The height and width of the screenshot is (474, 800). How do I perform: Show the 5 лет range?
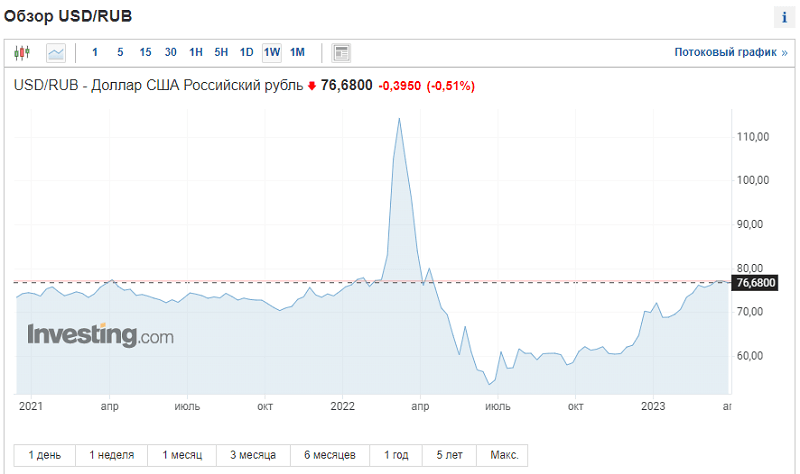point(449,455)
